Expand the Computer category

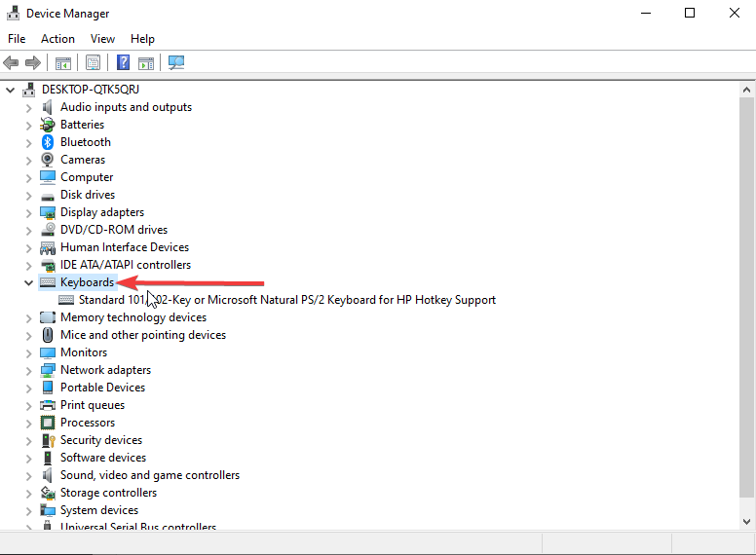[28, 178]
